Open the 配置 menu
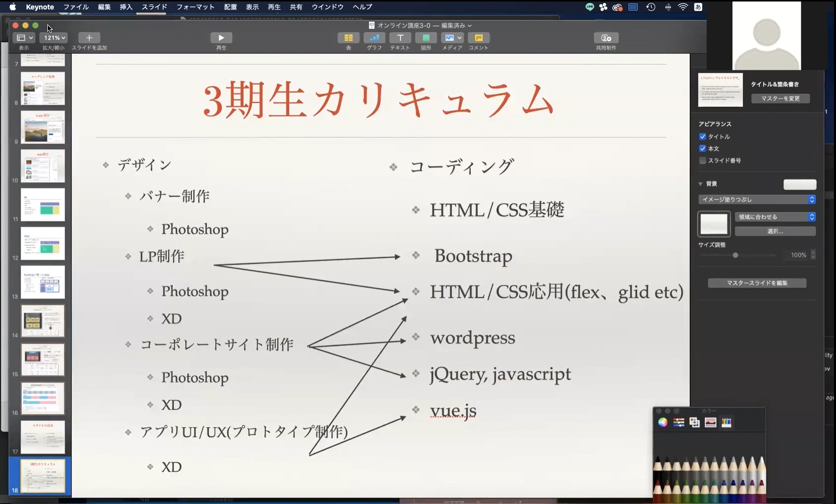The image size is (836, 504). 230,7
